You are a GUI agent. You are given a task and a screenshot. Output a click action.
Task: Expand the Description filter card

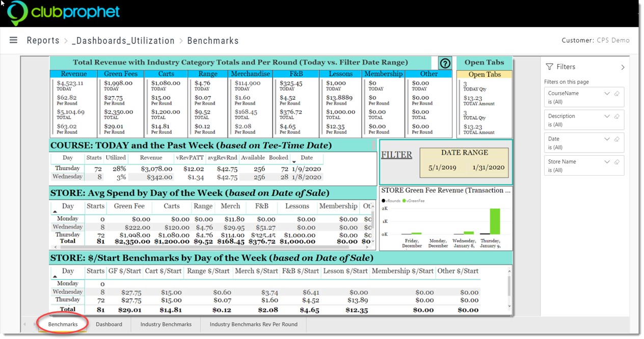point(607,117)
